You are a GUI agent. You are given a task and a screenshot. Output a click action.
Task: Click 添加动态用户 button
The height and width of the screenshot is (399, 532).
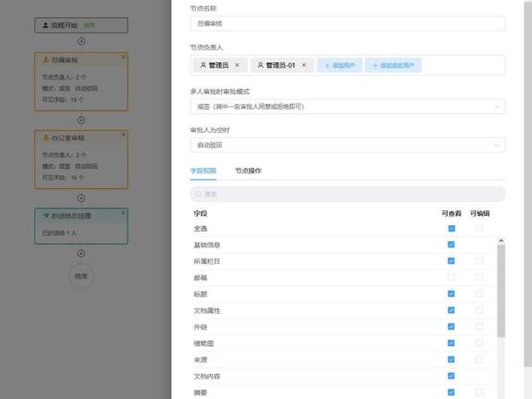pyautogui.click(x=393, y=65)
